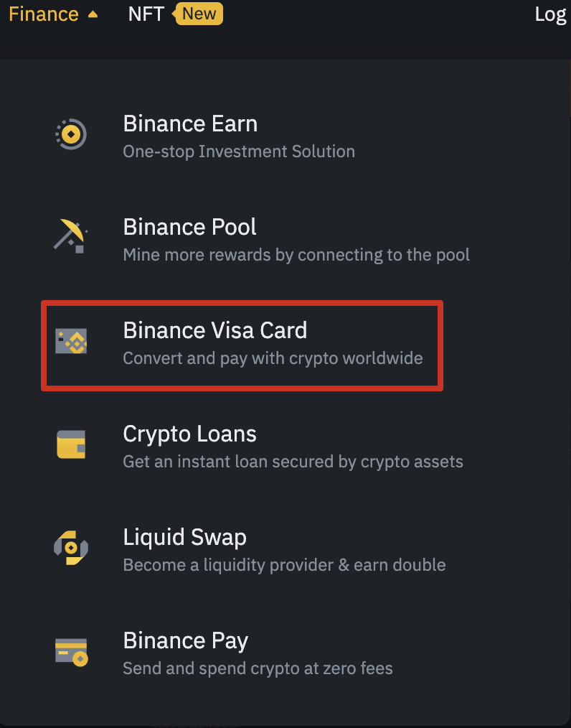Navigate to Binance Pool
The width and height of the screenshot is (571, 728).
189,226
